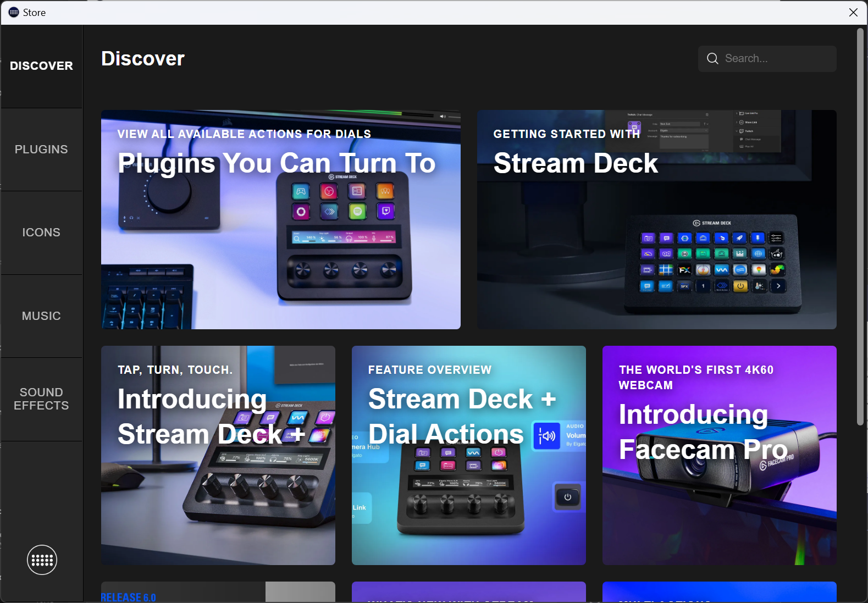Open the Plugins tab in sidebar
This screenshot has height=603, width=868.
[x=41, y=150]
